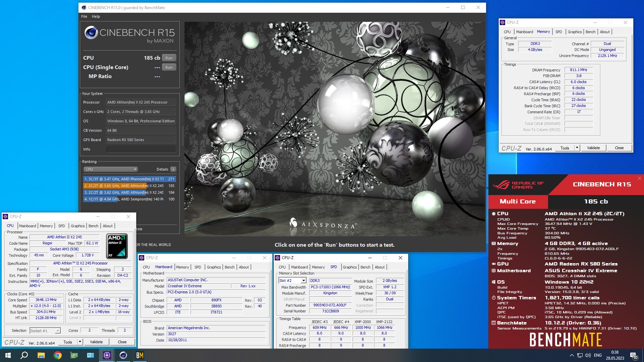The image size is (644, 362).
Task: Click DRAM Frequency value 811.1 MHz
Action: (579, 70)
